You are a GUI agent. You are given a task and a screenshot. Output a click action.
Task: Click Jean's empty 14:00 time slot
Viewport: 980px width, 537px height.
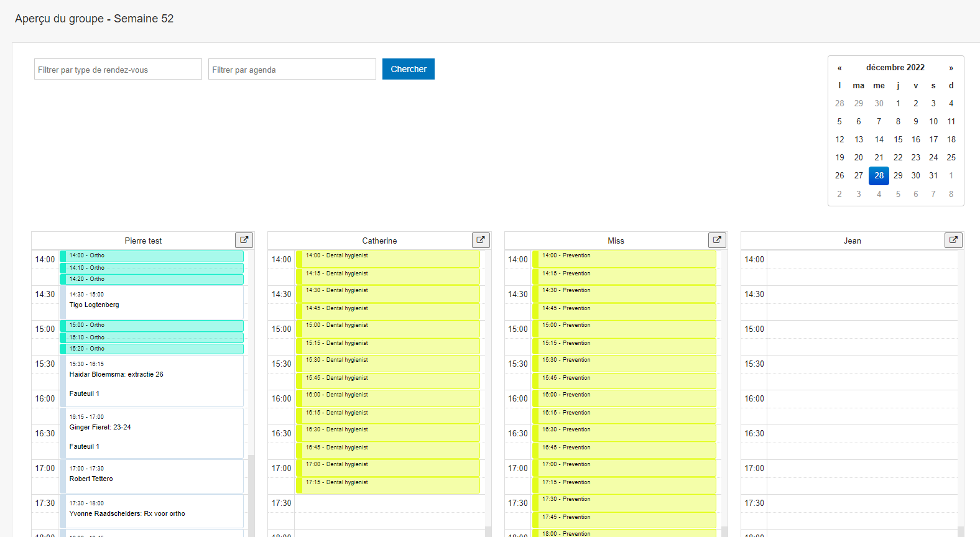point(862,260)
